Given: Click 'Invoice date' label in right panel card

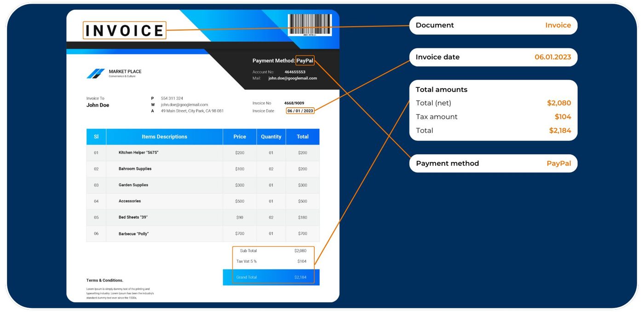Looking at the screenshot, I should (437, 57).
